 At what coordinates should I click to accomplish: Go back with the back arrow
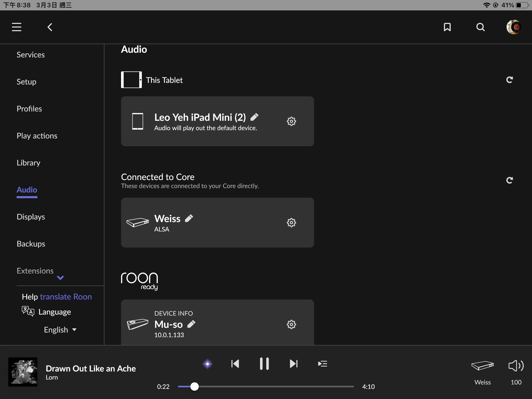click(50, 27)
